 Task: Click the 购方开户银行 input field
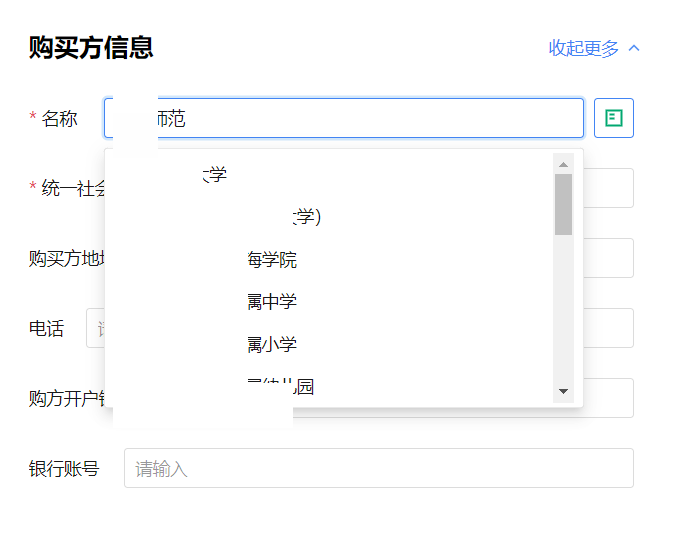click(607, 398)
